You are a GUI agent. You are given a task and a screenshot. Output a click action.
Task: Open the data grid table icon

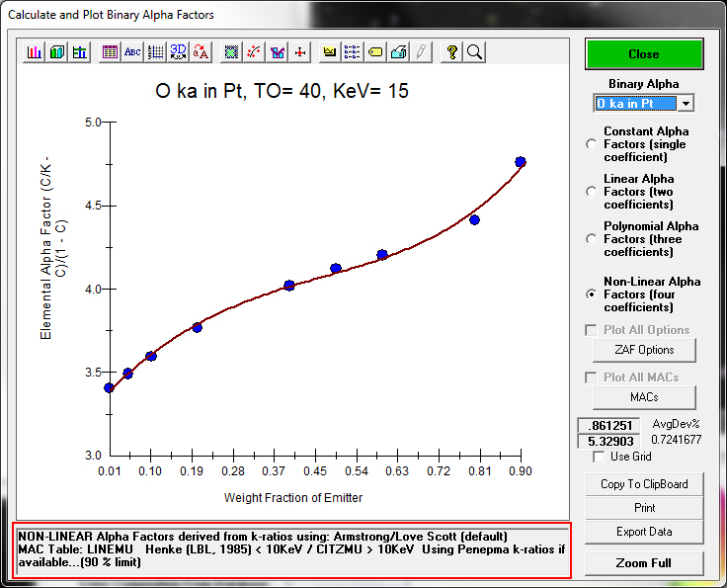pos(110,52)
